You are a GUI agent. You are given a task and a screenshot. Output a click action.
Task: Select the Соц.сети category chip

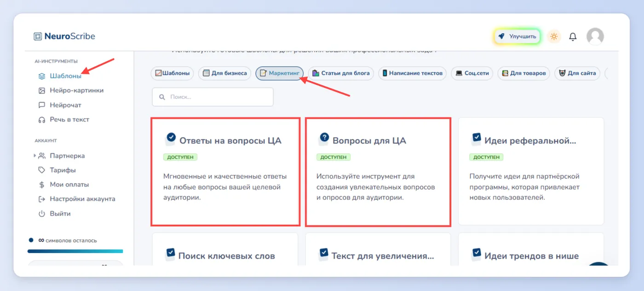tap(472, 73)
